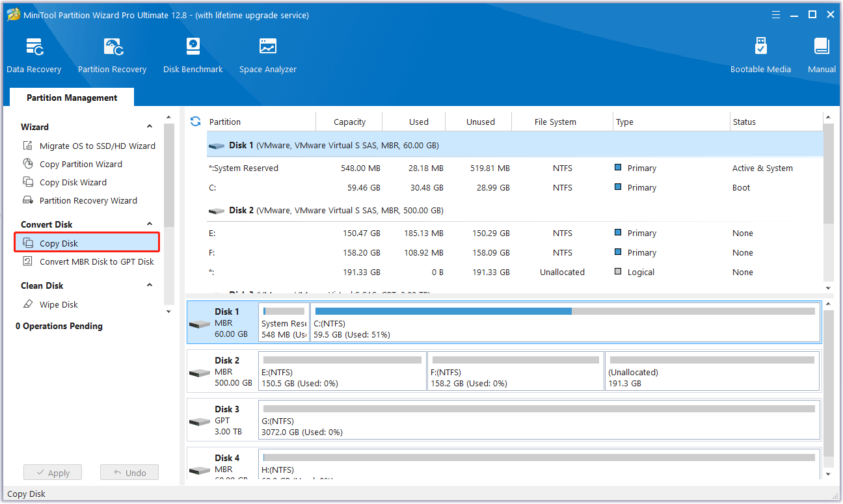843x504 pixels.
Task: Click the left sidebar scrollbar down arrow
Action: (x=169, y=312)
